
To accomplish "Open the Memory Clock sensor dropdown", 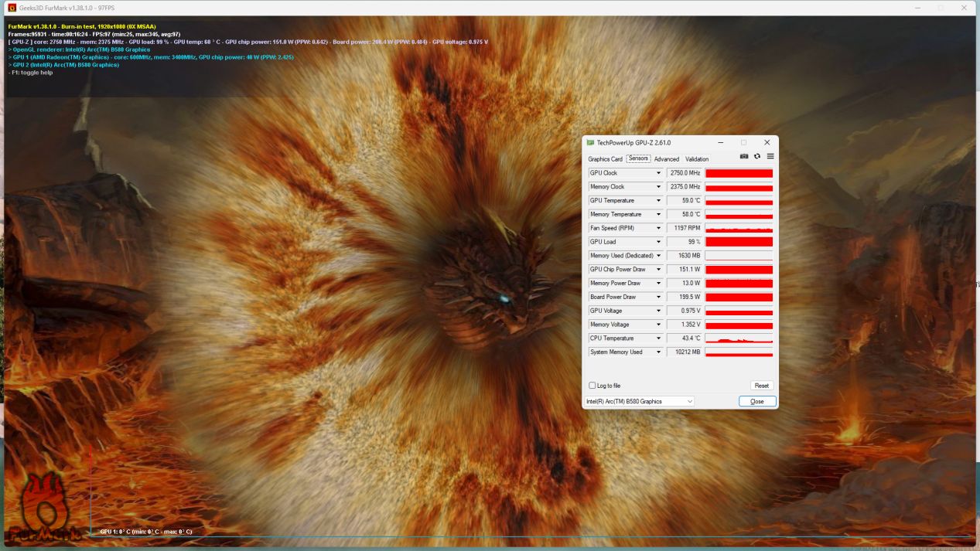I will 659,187.
